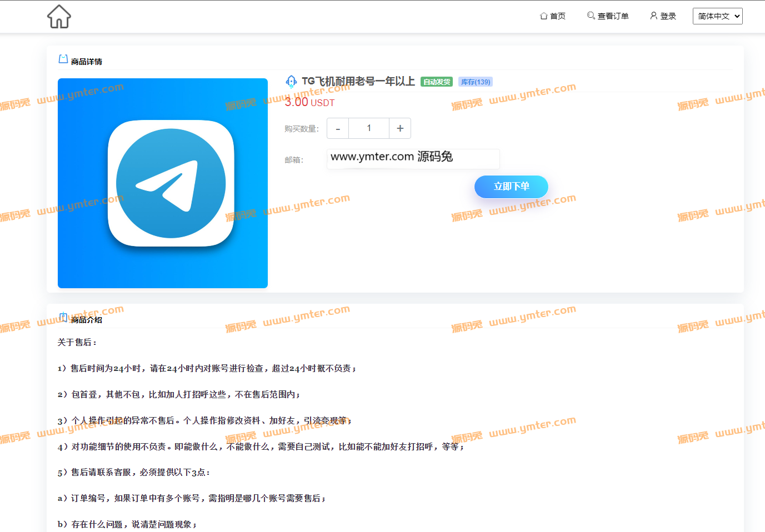The image size is (765, 532).
Task: Decrease purchase quantity with minus button
Action: [x=338, y=128]
